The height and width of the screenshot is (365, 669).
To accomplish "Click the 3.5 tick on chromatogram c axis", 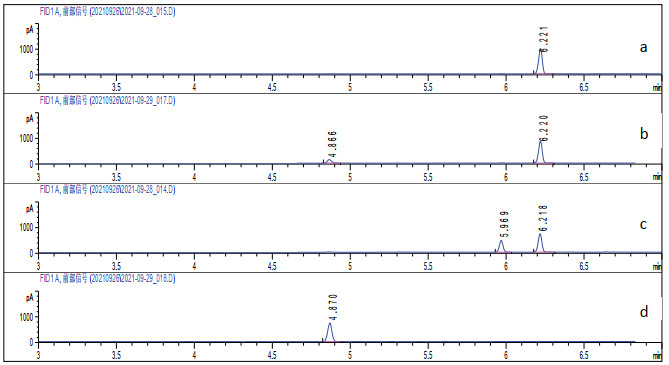I will tap(116, 266).
